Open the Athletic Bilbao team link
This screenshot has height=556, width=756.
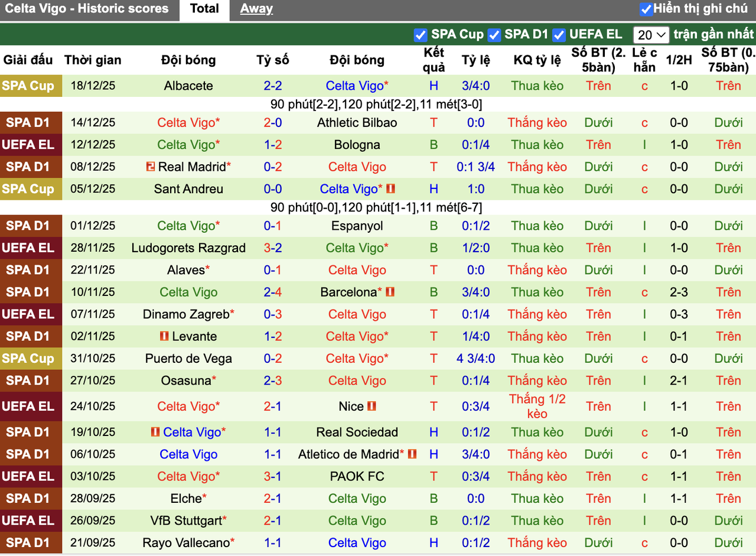click(x=357, y=123)
